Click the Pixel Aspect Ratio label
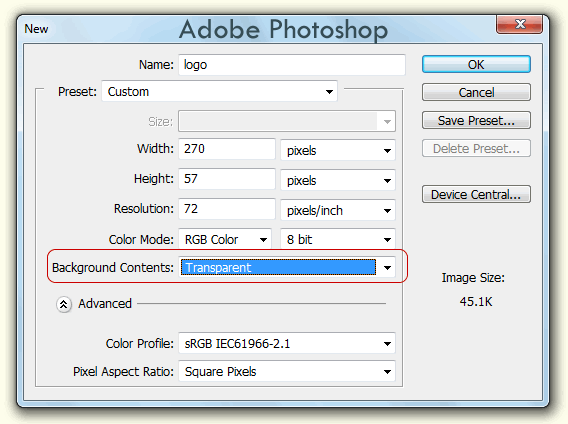The width and height of the screenshot is (568, 424). pyautogui.click(x=124, y=371)
